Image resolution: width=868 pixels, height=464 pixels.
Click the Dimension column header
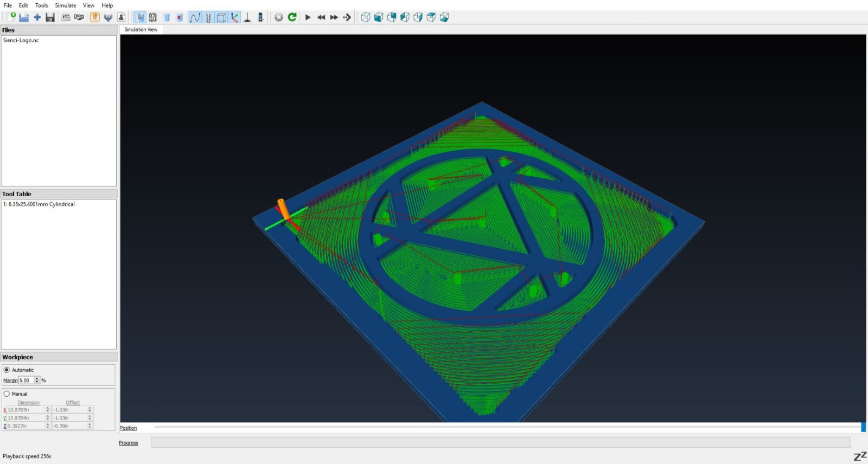coord(29,403)
